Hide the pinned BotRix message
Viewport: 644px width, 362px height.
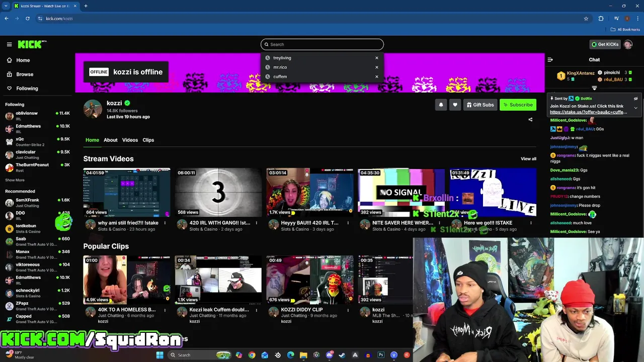(635, 99)
